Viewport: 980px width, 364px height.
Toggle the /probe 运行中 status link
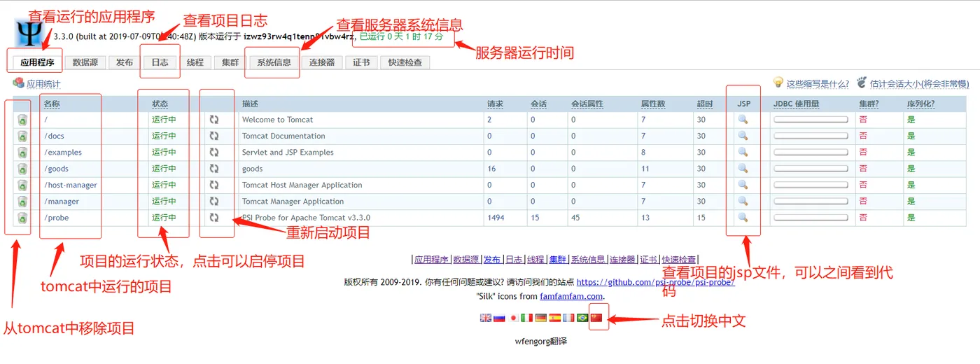pyautogui.click(x=164, y=218)
